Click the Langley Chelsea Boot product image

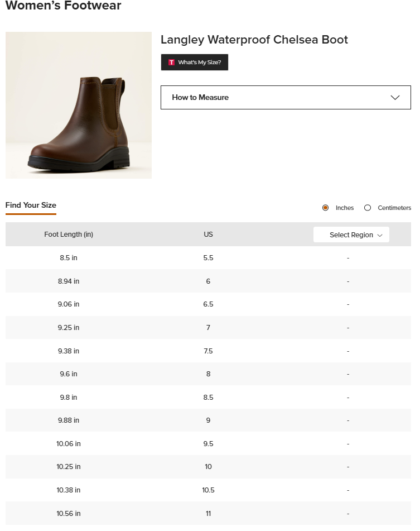[x=79, y=106]
